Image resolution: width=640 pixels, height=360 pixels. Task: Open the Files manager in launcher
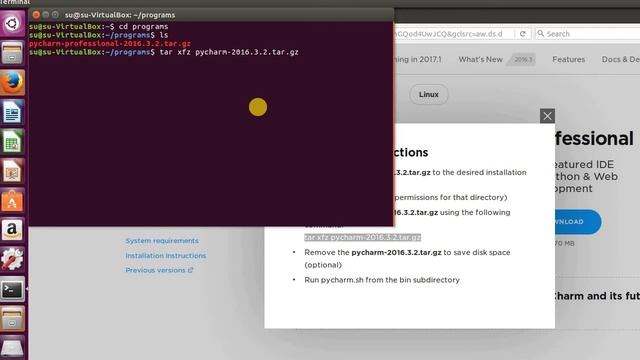(12, 53)
